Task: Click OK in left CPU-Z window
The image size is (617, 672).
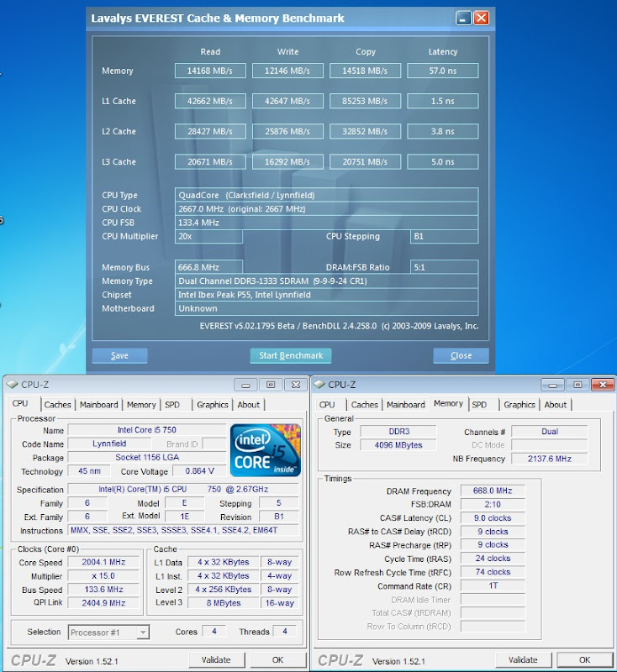Action: [278, 660]
